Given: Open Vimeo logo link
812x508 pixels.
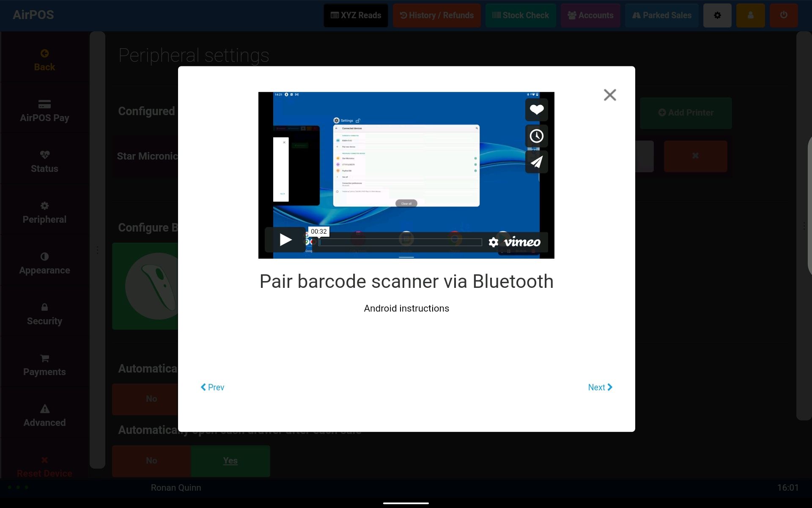Looking at the screenshot, I should 522,242.
